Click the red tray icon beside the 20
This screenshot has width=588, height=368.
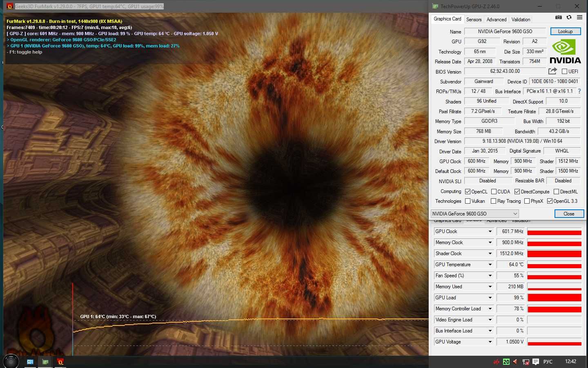(x=497, y=362)
